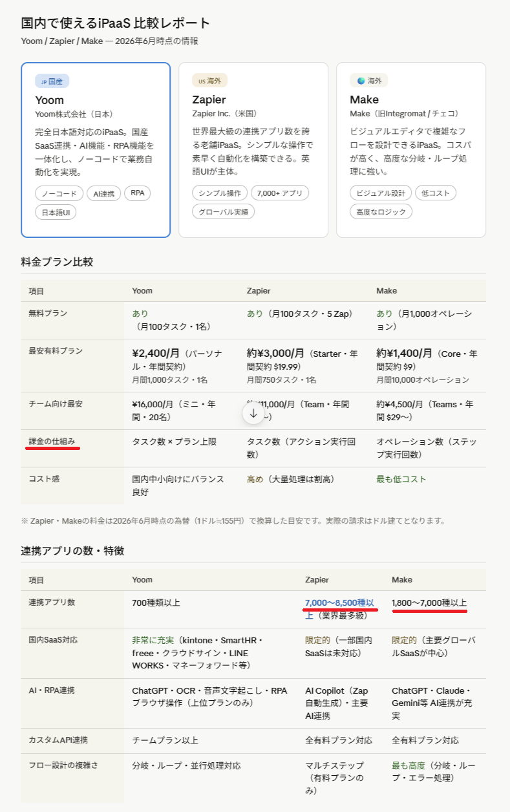Click the 最安有料プラン row label
This screenshot has width=510, height=812.
coord(56,351)
